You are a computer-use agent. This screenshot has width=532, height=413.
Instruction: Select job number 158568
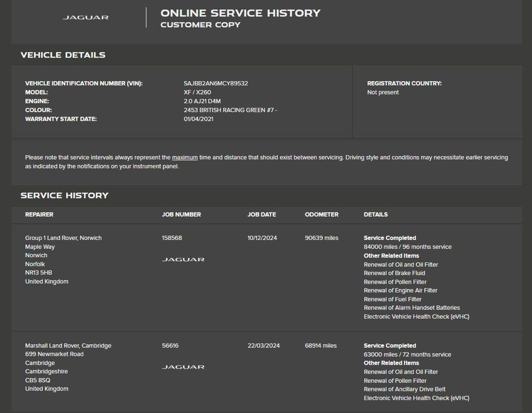[172, 238]
